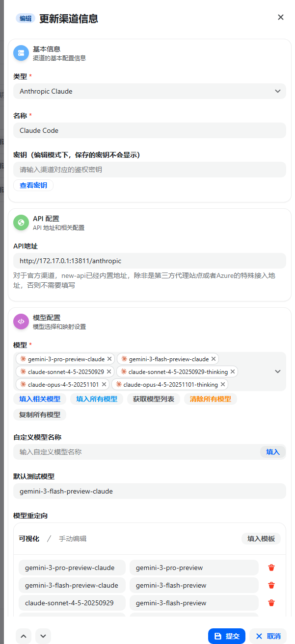Click 填入模板 button

pos(261,539)
